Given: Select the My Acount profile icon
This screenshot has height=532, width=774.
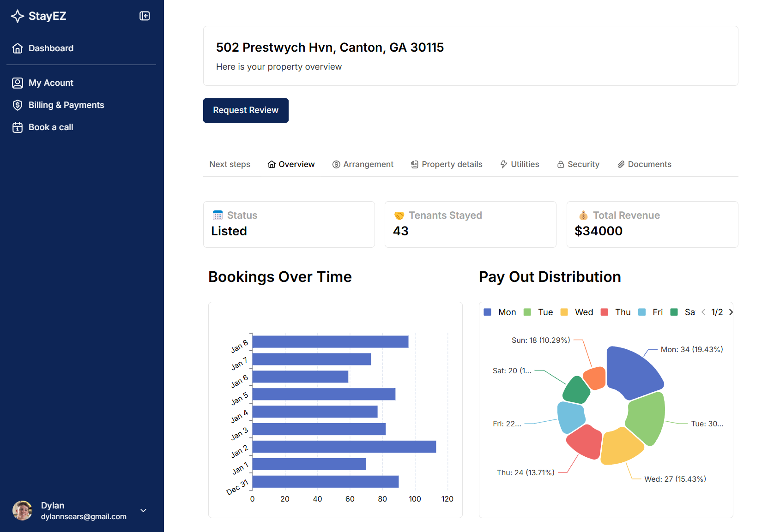Looking at the screenshot, I should click(x=18, y=83).
